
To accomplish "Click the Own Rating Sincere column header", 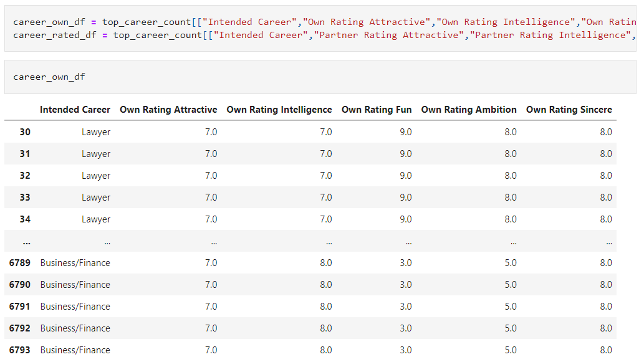I will pyautogui.click(x=569, y=110).
